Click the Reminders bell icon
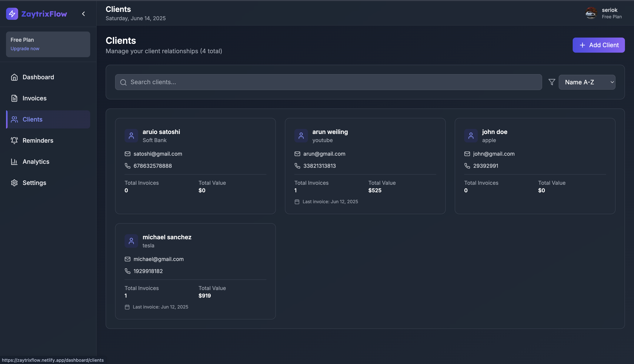The height and width of the screenshot is (364, 634). point(14,141)
